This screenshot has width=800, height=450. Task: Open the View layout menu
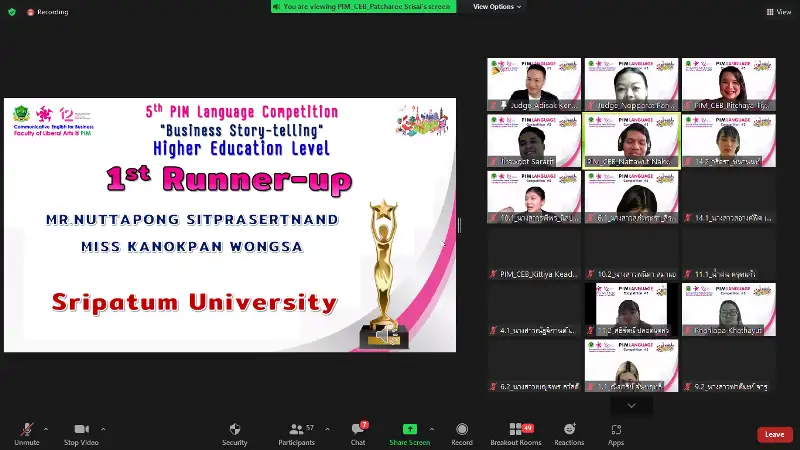click(x=779, y=12)
